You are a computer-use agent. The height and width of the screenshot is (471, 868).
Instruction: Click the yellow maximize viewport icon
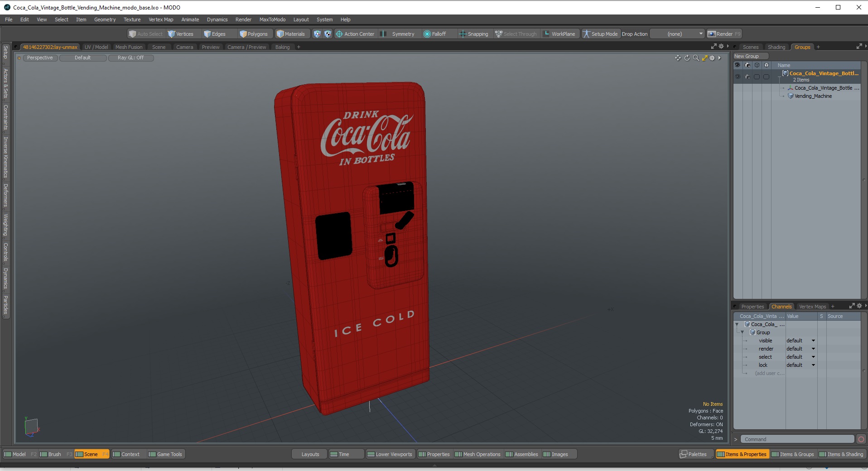(x=704, y=58)
